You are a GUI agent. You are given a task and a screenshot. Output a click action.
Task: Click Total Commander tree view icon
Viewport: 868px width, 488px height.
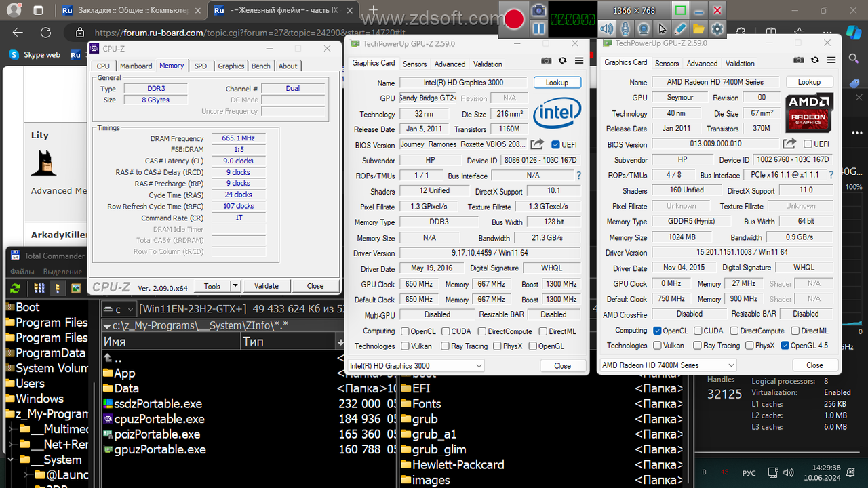[x=58, y=288]
